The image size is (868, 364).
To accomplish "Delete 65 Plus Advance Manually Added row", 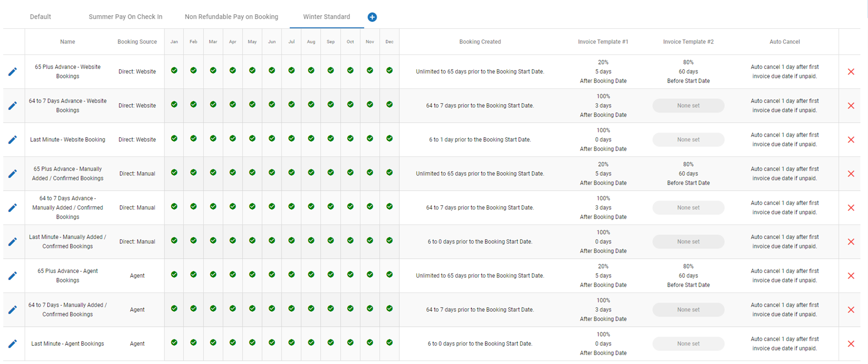I will [851, 174].
